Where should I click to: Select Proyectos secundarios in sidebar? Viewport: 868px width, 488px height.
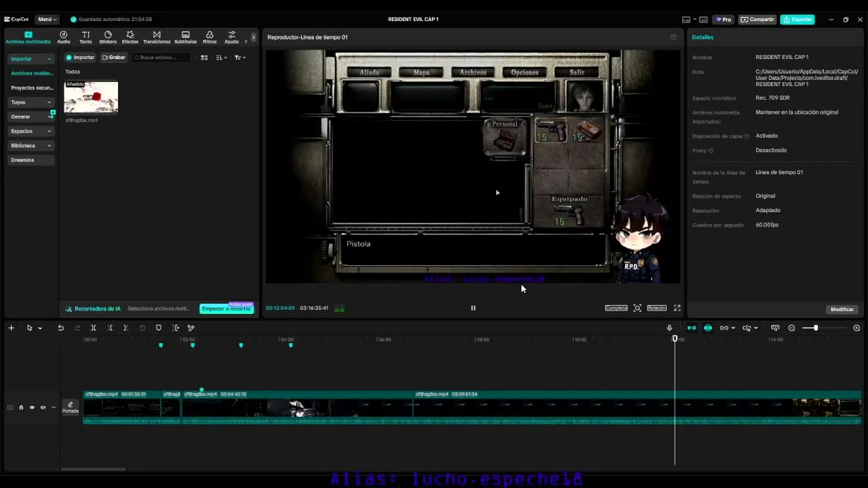point(32,88)
